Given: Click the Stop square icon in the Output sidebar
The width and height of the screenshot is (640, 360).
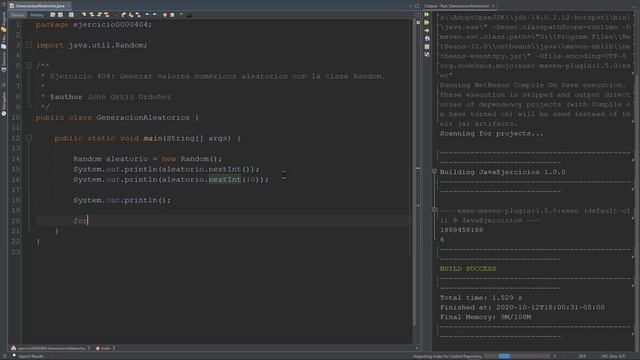Looking at the screenshot, I should [427, 47].
